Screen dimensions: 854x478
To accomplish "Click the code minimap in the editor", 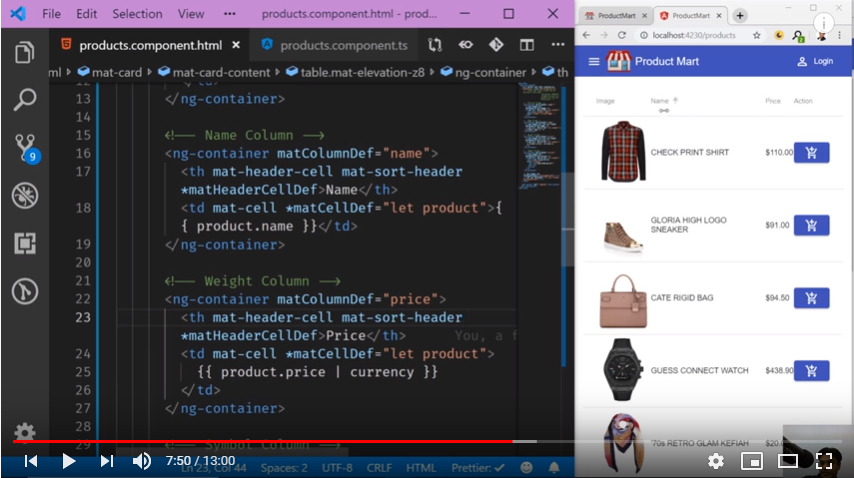I will pos(542,136).
